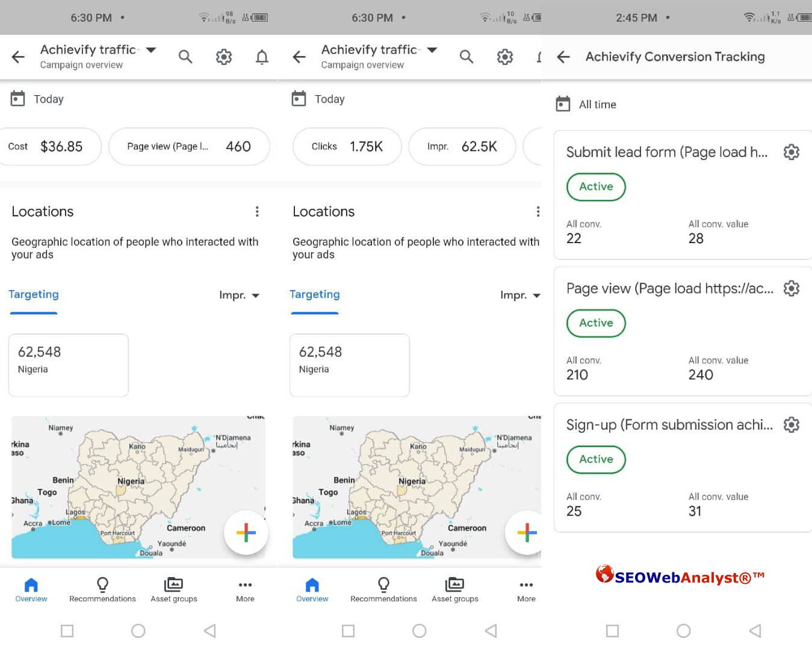Tap Android recents square in the right screen
The height and width of the screenshot is (650, 812).
612,631
